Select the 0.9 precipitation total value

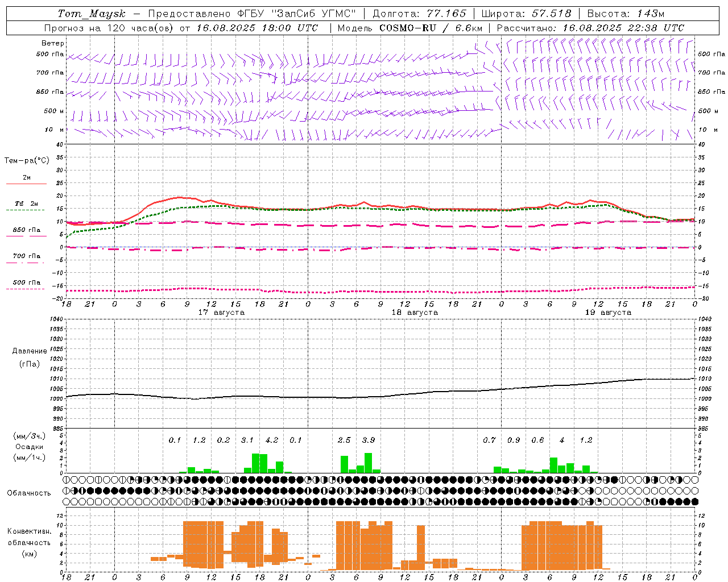pos(514,440)
